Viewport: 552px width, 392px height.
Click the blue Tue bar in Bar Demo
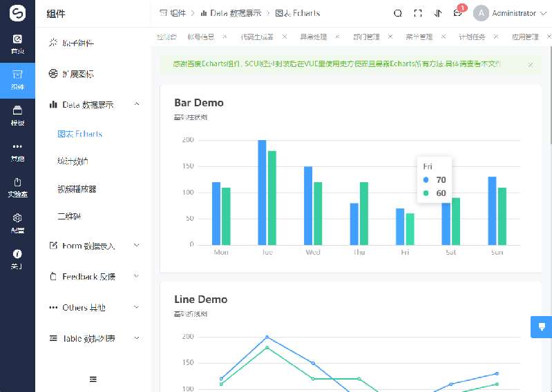point(262,192)
